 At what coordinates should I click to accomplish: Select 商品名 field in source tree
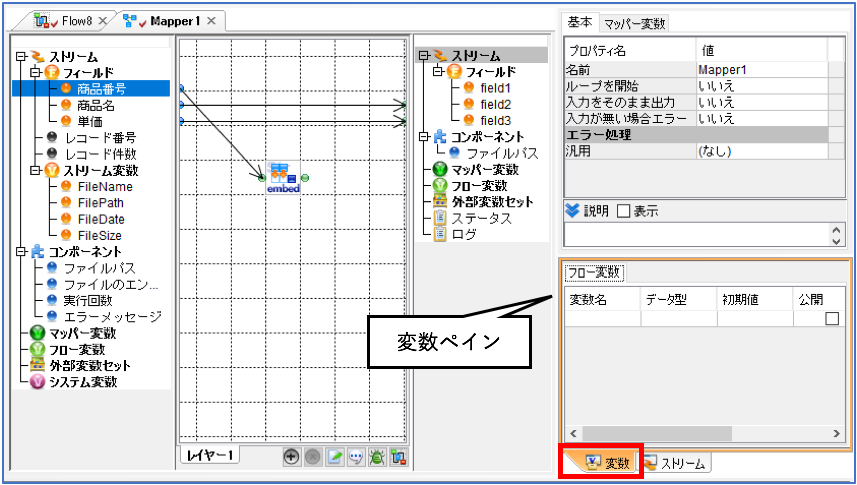96,105
